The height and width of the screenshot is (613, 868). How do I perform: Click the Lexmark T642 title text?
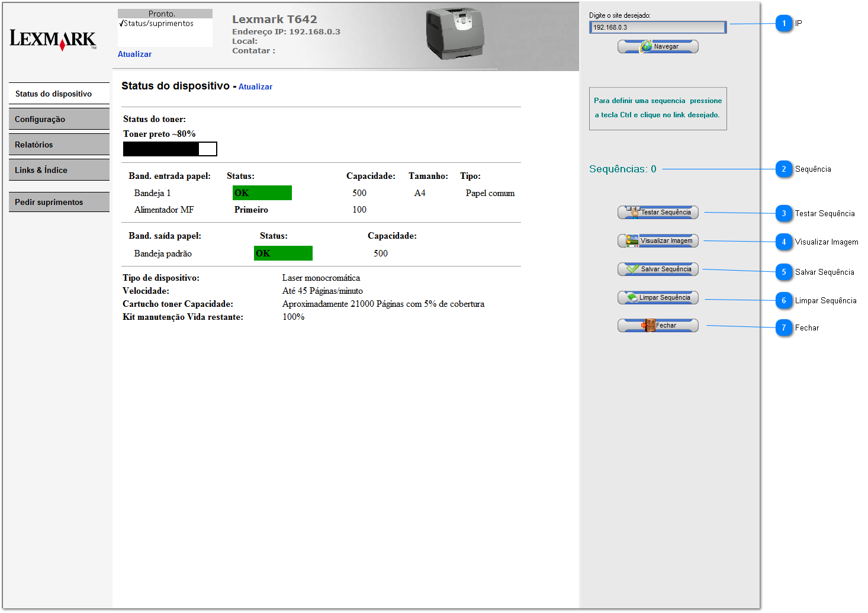(275, 20)
